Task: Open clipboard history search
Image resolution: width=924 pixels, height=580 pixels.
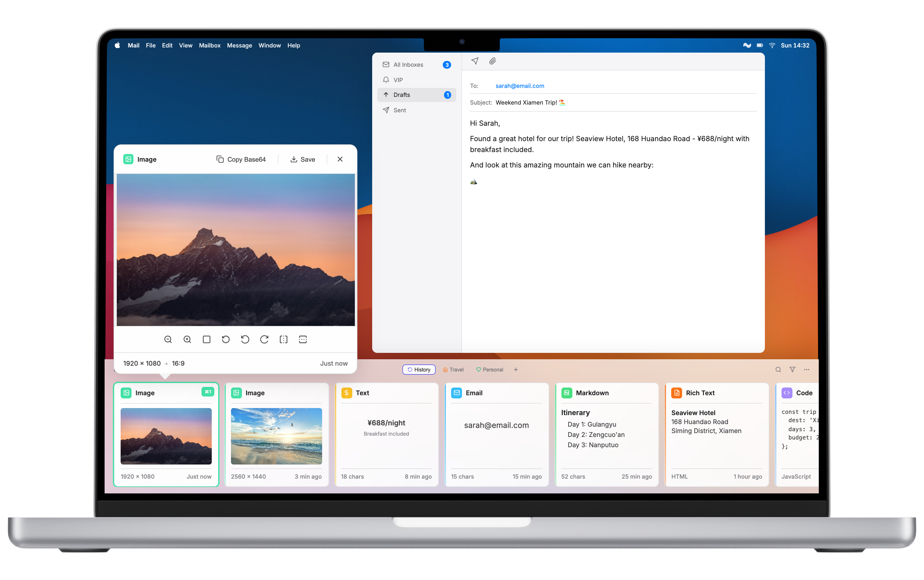Action: (x=778, y=370)
